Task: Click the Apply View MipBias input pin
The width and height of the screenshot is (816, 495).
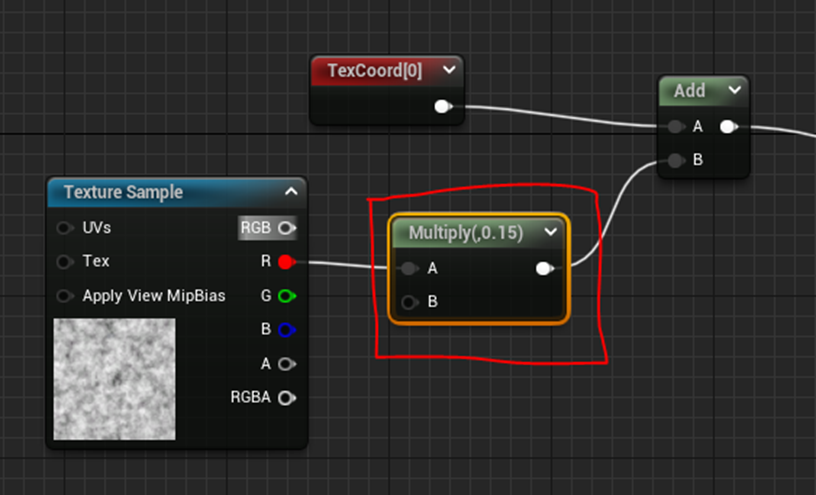Action: [x=65, y=296]
